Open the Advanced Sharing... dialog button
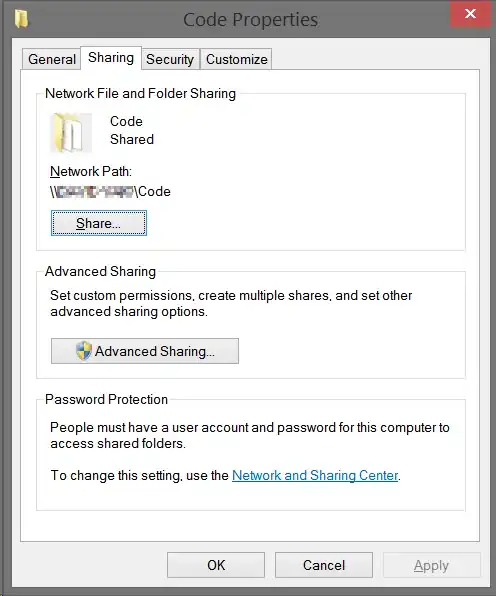 (x=145, y=351)
